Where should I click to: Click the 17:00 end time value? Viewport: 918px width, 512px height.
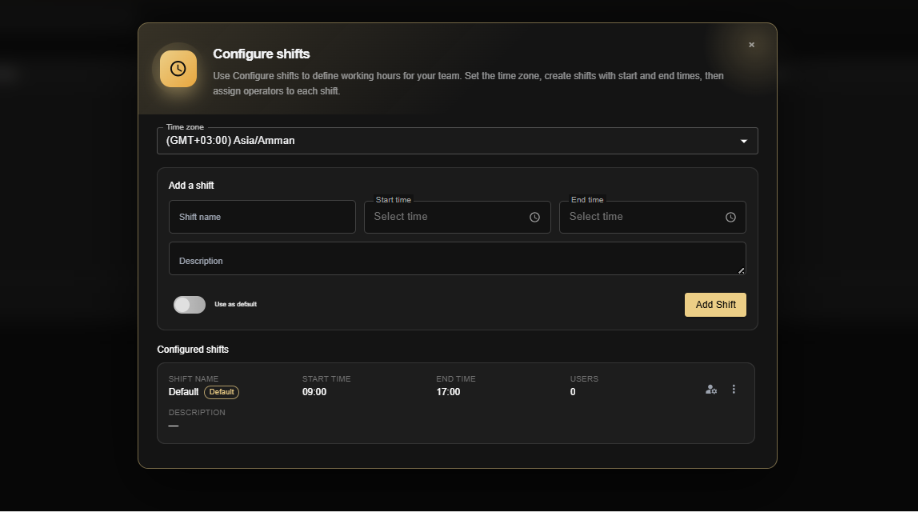pos(448,392)
